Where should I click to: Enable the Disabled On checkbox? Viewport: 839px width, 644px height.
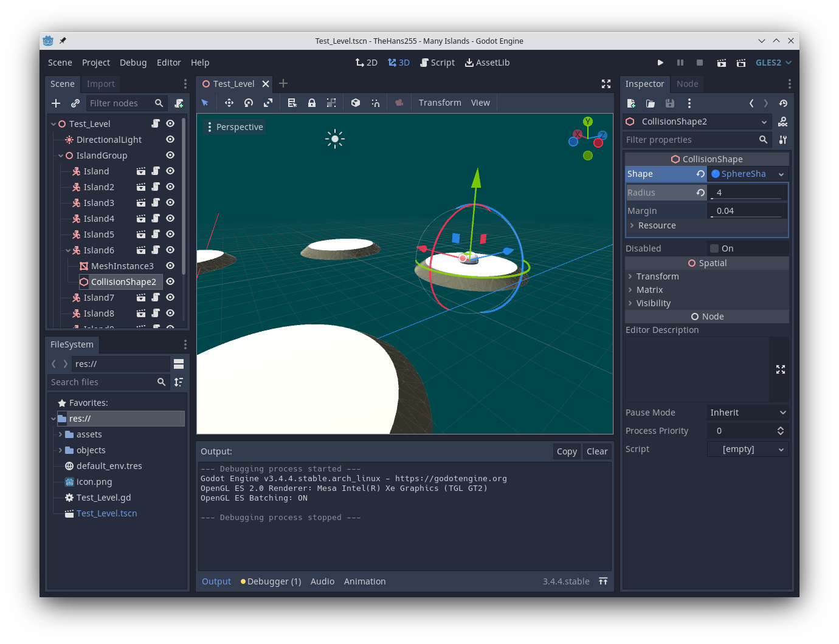tap(714, 248)
